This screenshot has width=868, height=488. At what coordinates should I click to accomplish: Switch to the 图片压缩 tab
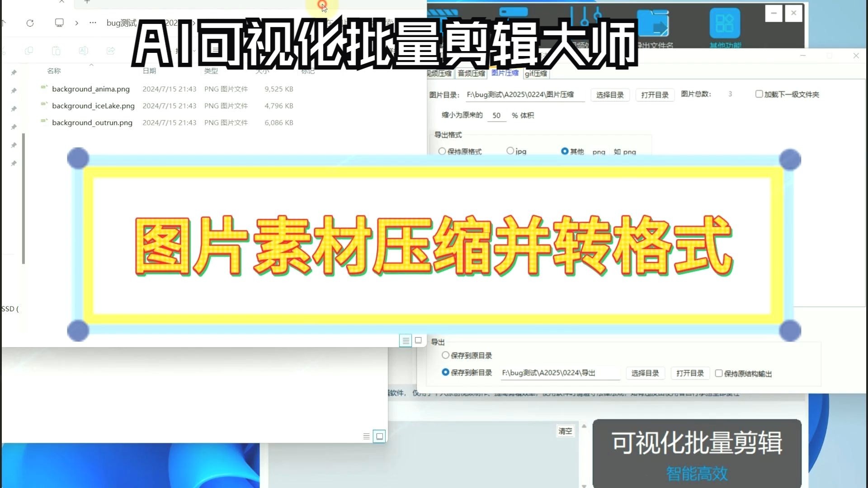[505, 73]
